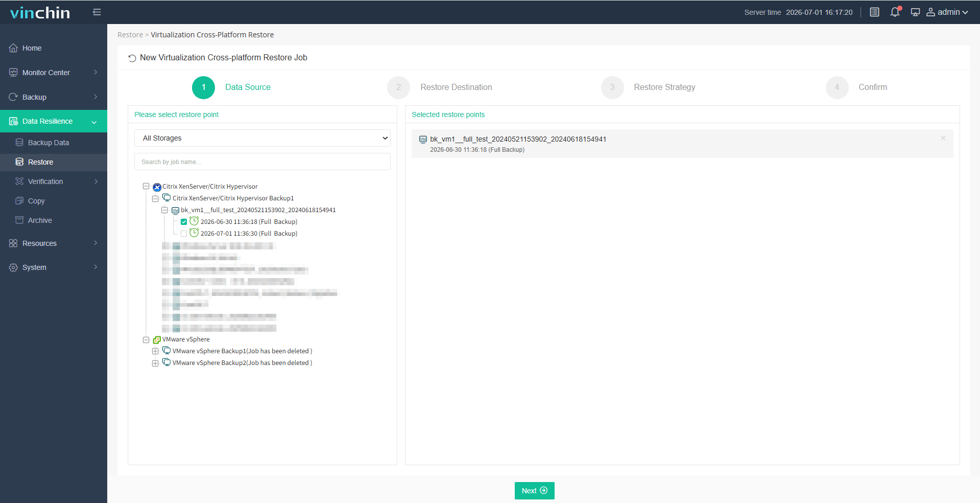Open the admin user menu
980x503 pixels.
tap(947, 12)
